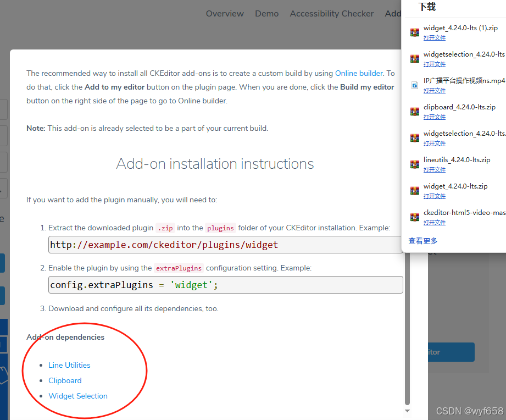The width and height of the screenshot is (506, 420).
Task: Click the archive icon of first widgetselection download
Action: (415, 59)
